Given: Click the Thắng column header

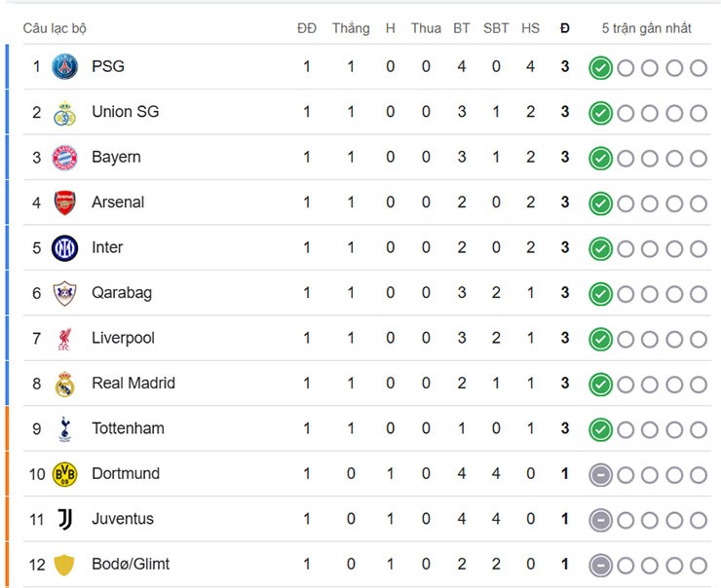Looking at the screenshot, I should click(351, 28).
